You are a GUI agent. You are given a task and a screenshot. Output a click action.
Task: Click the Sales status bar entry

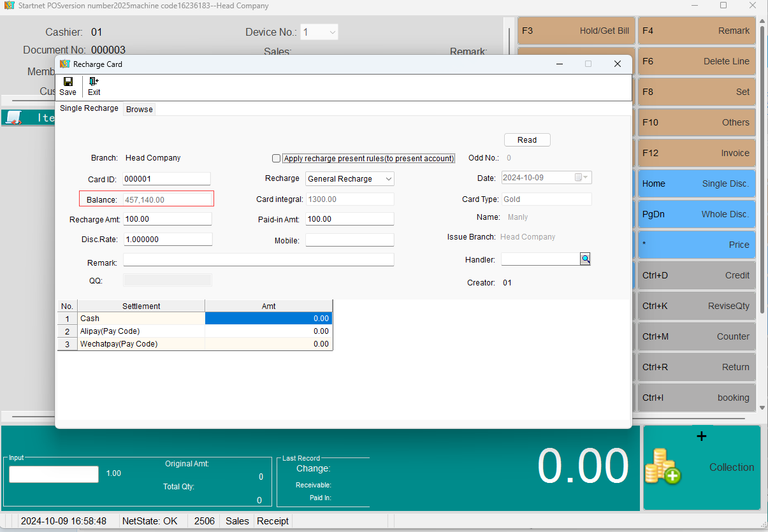point(237,521)
